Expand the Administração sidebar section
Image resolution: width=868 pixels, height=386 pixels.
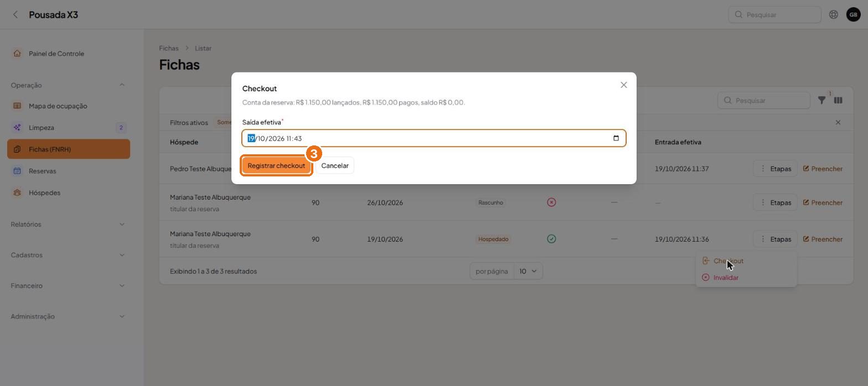click(68, 316)
